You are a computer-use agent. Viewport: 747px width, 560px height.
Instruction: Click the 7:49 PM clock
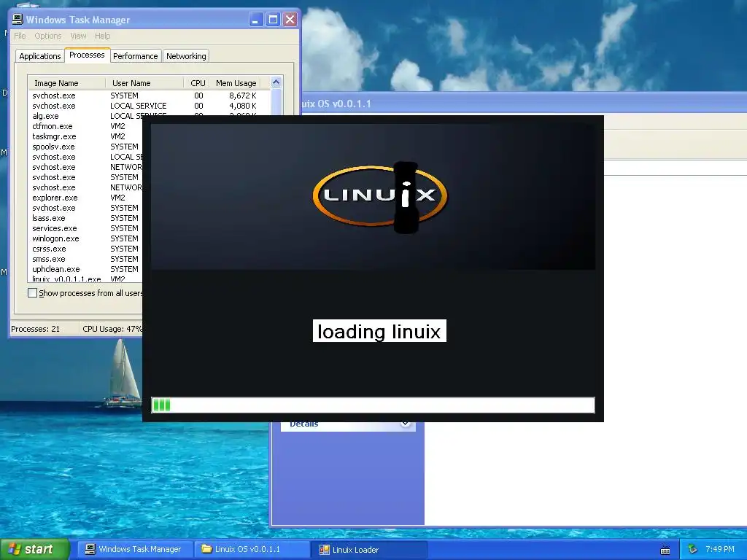coord(720,549)
